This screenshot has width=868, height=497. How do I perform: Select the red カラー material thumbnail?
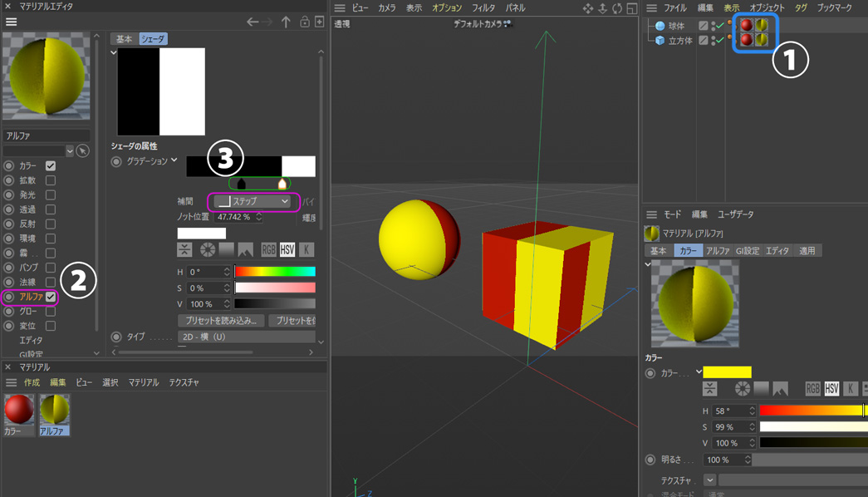point(18,411)
